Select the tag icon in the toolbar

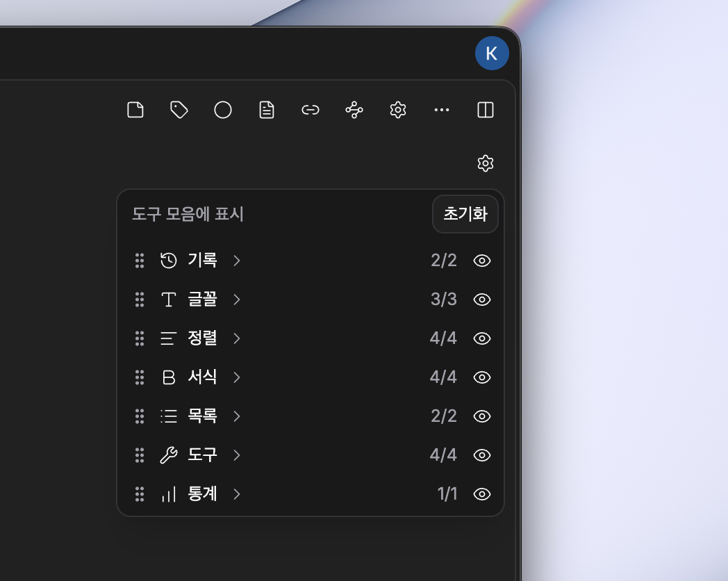coord(179,110)
